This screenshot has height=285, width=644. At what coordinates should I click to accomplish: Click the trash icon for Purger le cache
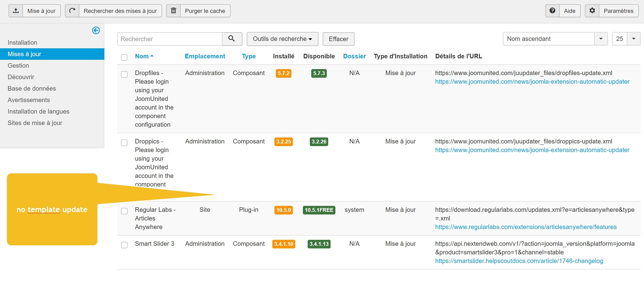pos(173,11)
